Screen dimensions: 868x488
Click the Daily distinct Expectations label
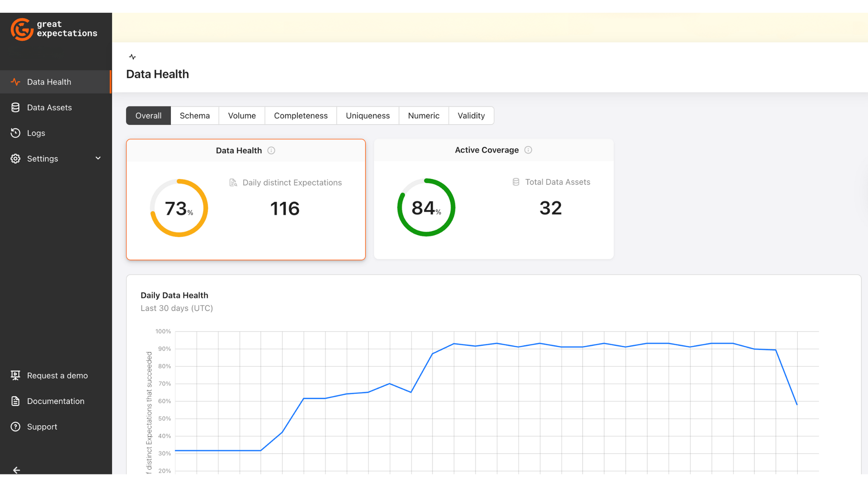click(x=292, y=182)
